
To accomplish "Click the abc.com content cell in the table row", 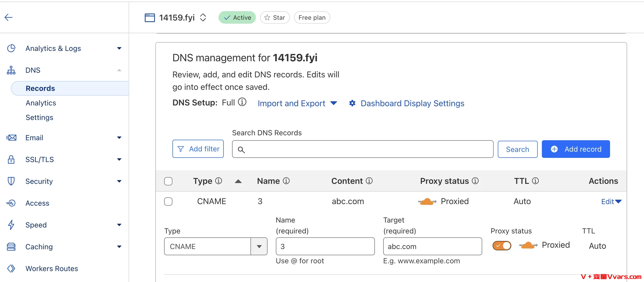I will point(348,201).
